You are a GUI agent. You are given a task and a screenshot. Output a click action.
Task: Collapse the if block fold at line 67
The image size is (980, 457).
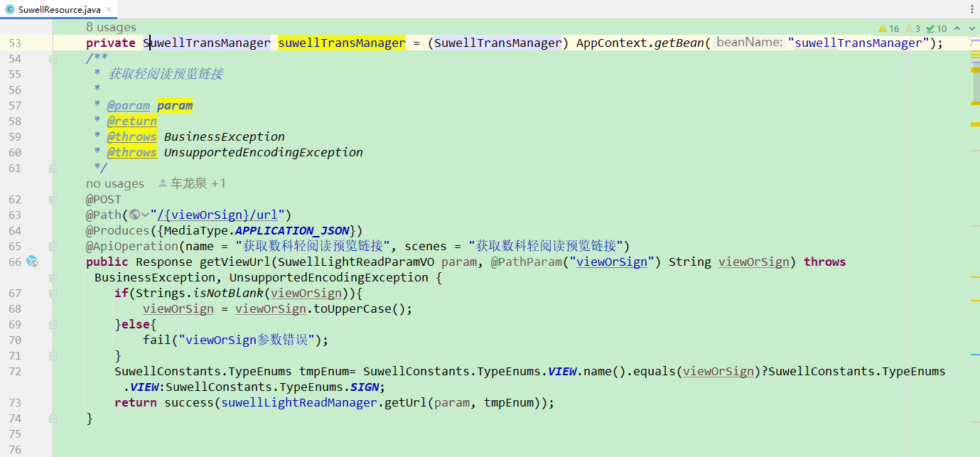pyautogui.click(x=53, y=293)
